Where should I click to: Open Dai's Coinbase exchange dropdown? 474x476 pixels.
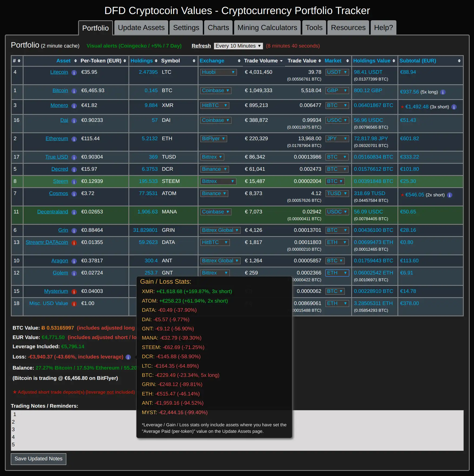tap(216, 120)
